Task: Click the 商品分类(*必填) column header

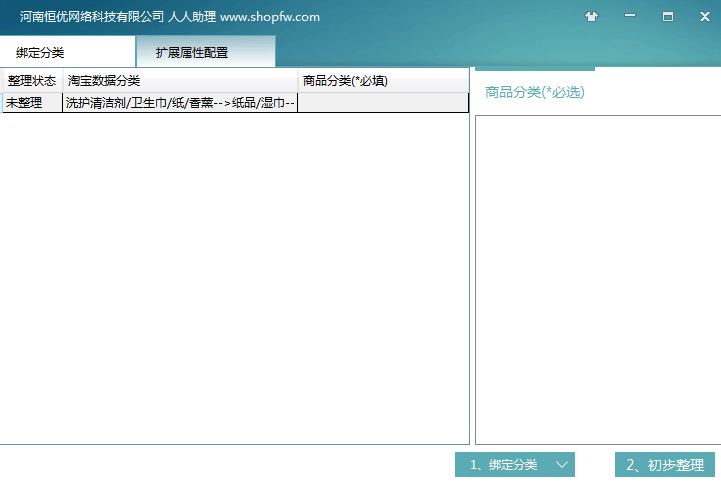Action: click(x=383, y=81)
